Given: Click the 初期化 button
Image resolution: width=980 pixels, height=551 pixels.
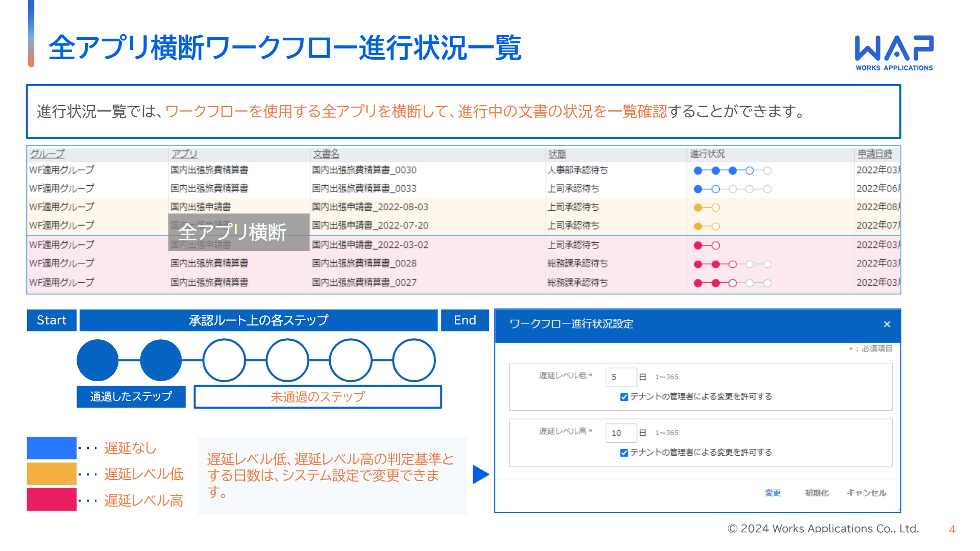Looking at the screenshot, I should point(816,493).
